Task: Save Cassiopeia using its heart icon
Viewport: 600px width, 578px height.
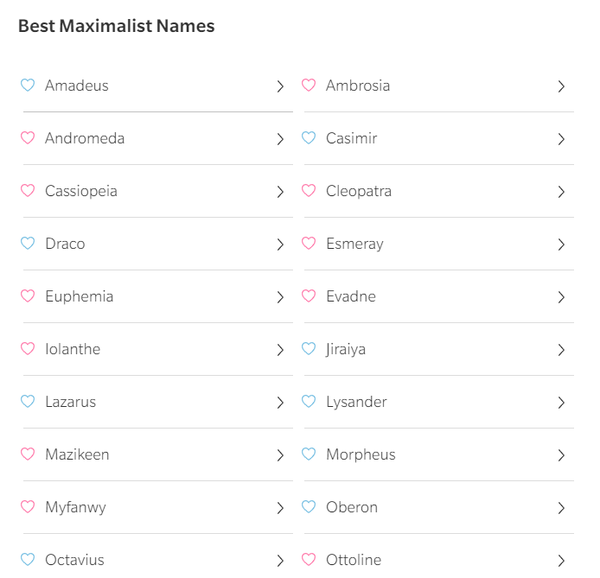Action: (28, 191)
